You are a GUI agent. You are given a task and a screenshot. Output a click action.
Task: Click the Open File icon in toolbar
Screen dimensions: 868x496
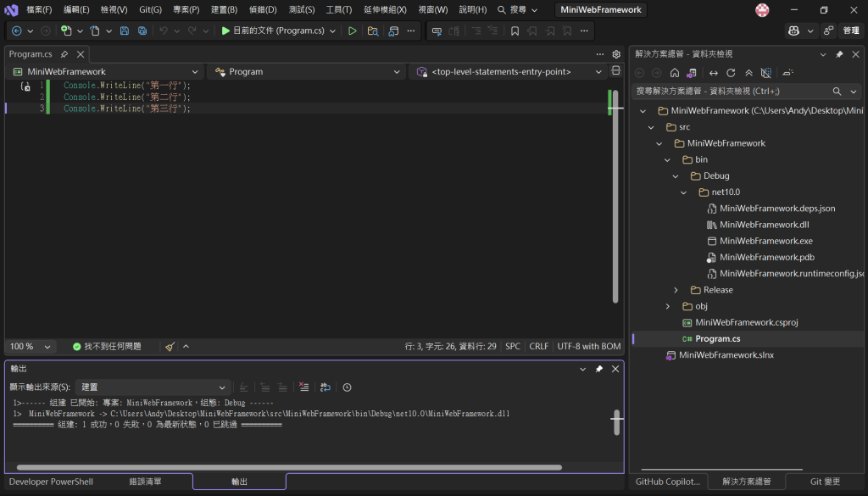coord(95,31)
